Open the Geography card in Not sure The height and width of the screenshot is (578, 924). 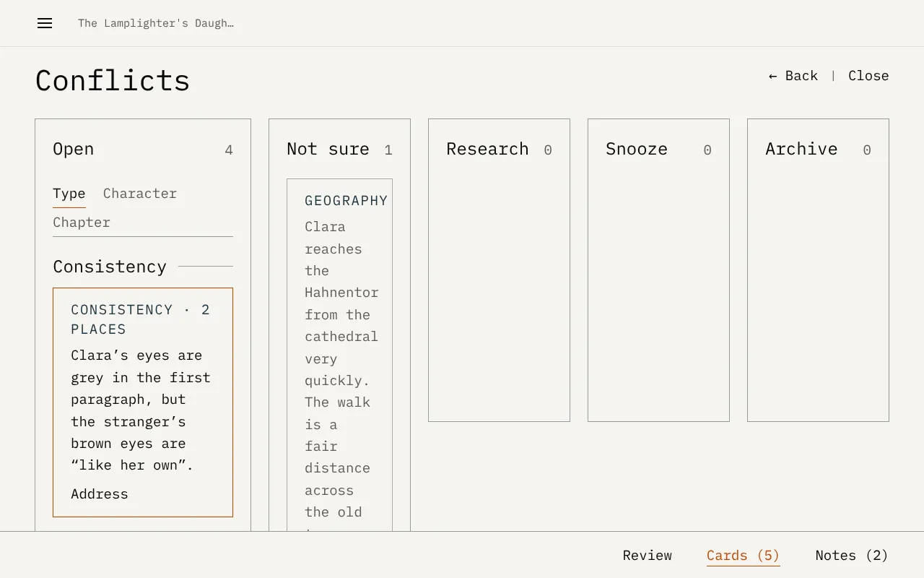coord(339,355)
